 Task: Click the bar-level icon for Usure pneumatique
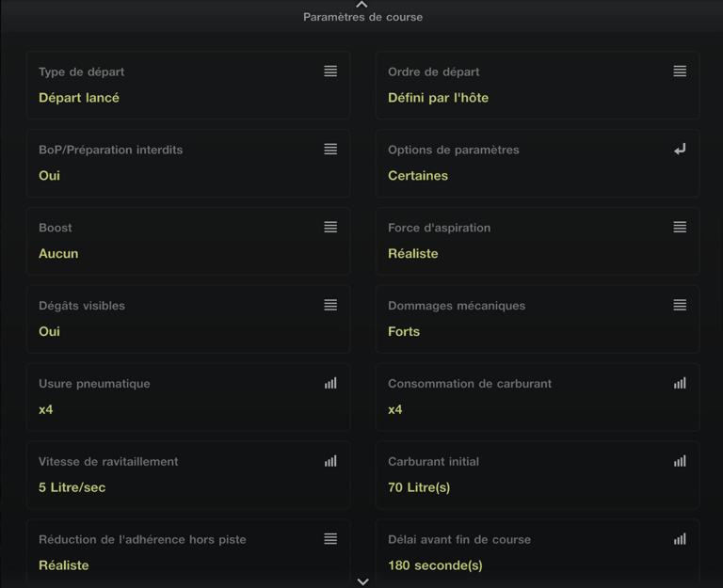330,383
